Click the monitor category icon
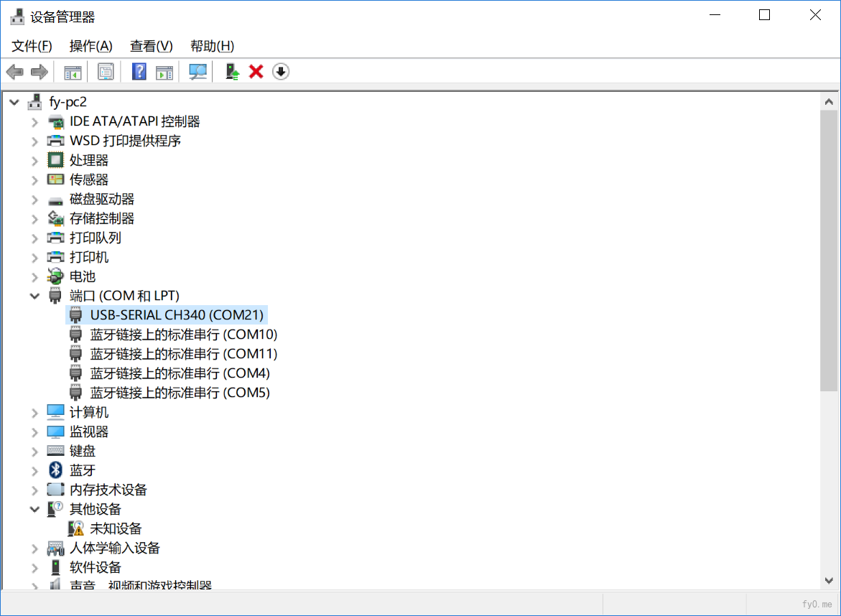This screenshot has height=616, width=841. (x=55, y=431)
